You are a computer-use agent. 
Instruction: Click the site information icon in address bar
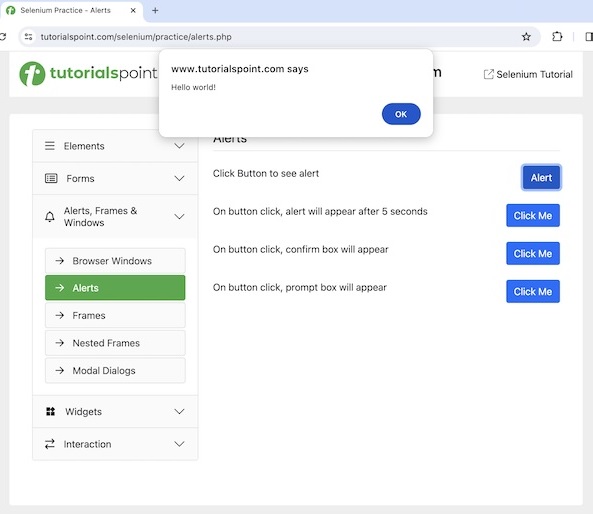tap(28, 37)
